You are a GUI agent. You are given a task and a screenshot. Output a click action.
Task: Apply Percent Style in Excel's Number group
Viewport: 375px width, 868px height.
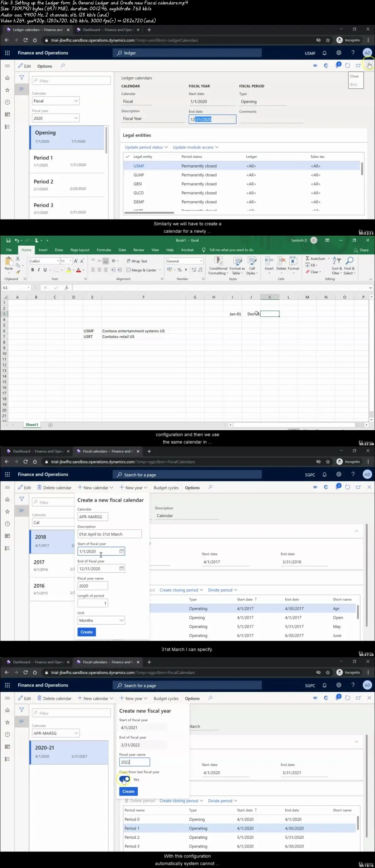(179, 270)
